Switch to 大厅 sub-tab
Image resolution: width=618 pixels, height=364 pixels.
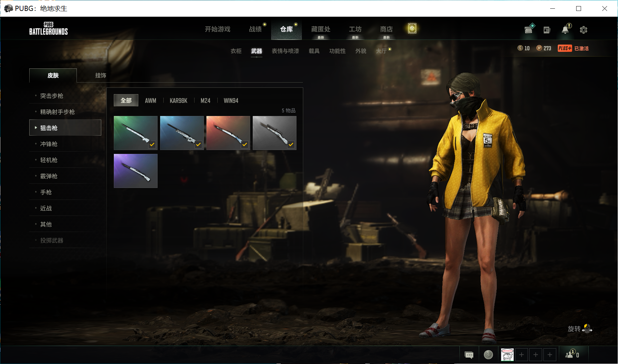[381, 51]
